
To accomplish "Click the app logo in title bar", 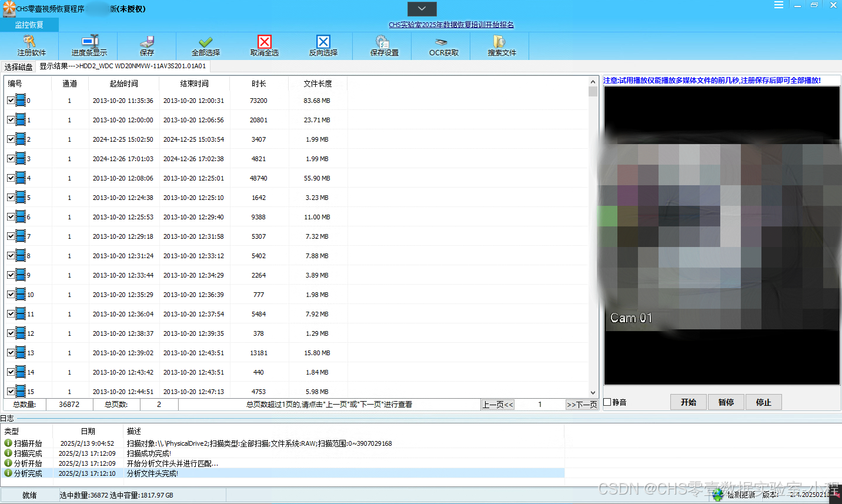I will point(9,9).
